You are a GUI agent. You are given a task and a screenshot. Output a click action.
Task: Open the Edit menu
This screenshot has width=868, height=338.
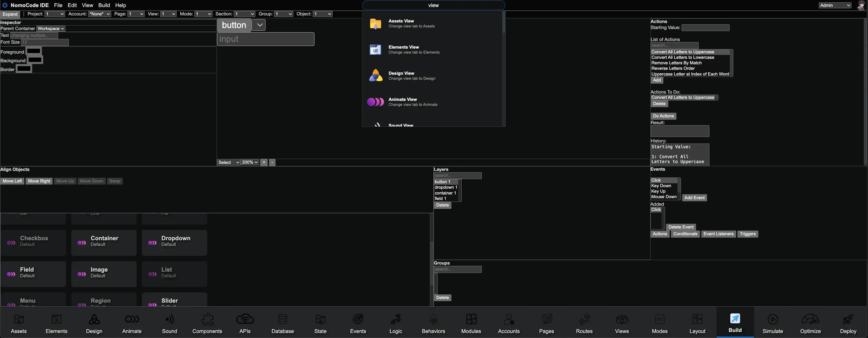(x=72, y=5)
